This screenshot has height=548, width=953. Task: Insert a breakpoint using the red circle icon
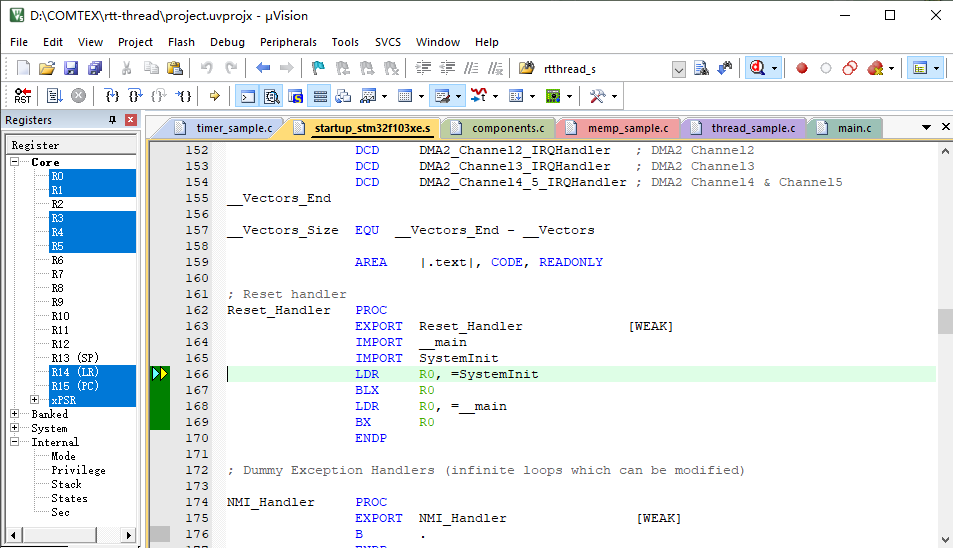[802, 68]
